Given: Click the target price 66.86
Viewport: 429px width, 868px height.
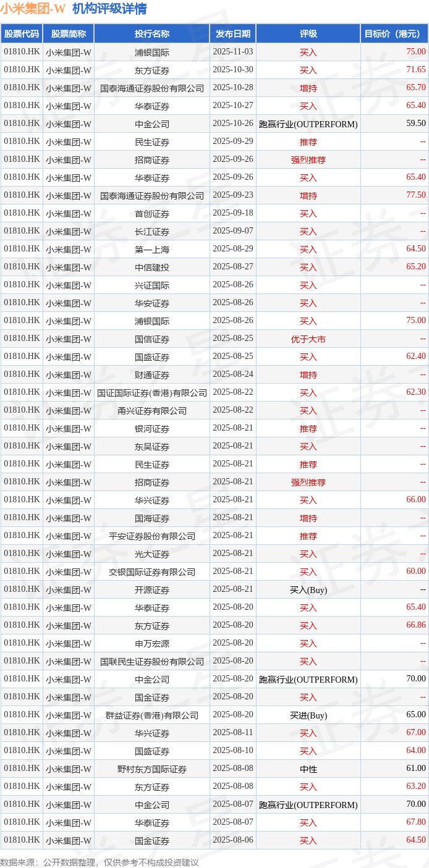Looking at the screenshot, I should click(x=416, y=625).
